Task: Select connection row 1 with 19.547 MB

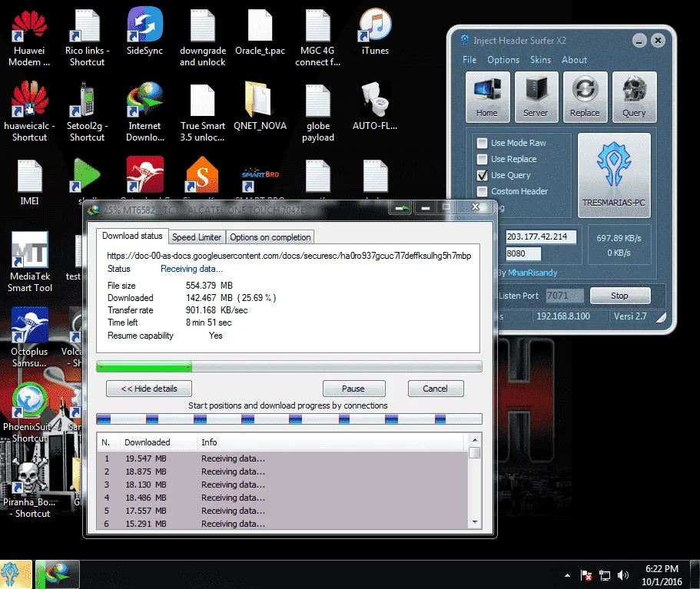Action: tap(283, 458)
